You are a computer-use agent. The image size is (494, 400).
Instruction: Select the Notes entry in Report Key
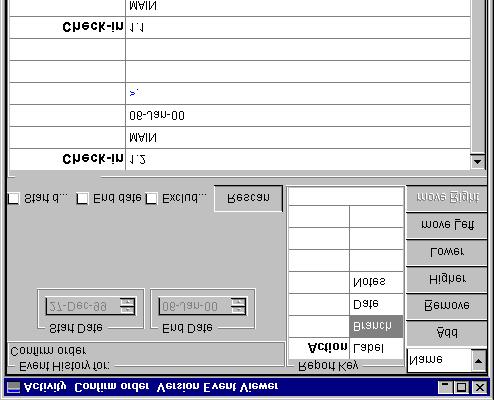pyautogui.click(x=376, y=282)
